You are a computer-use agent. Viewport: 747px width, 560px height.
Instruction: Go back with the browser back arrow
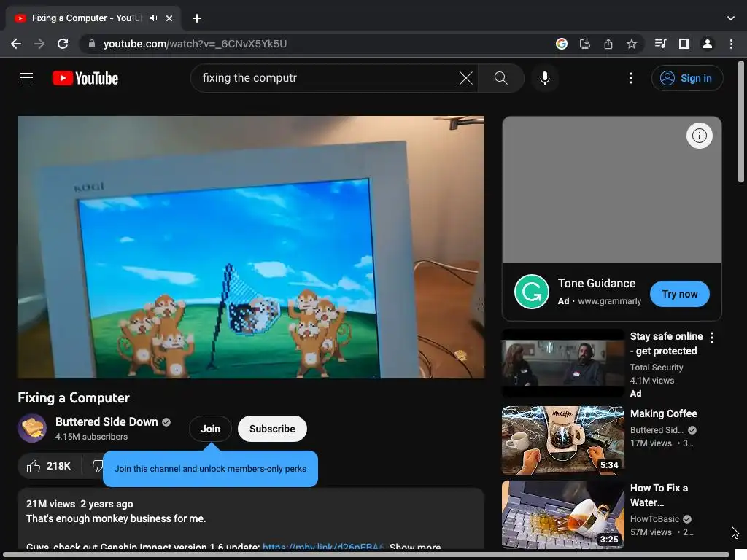tap(16, 44)
